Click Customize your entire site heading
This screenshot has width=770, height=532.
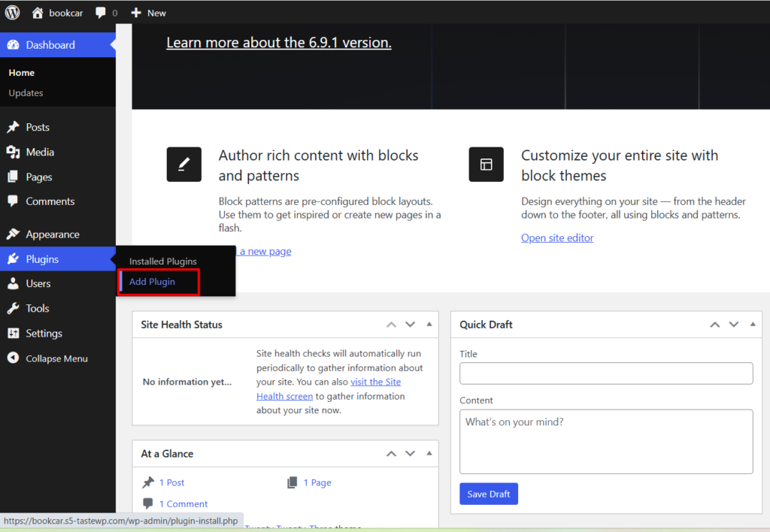620,165
